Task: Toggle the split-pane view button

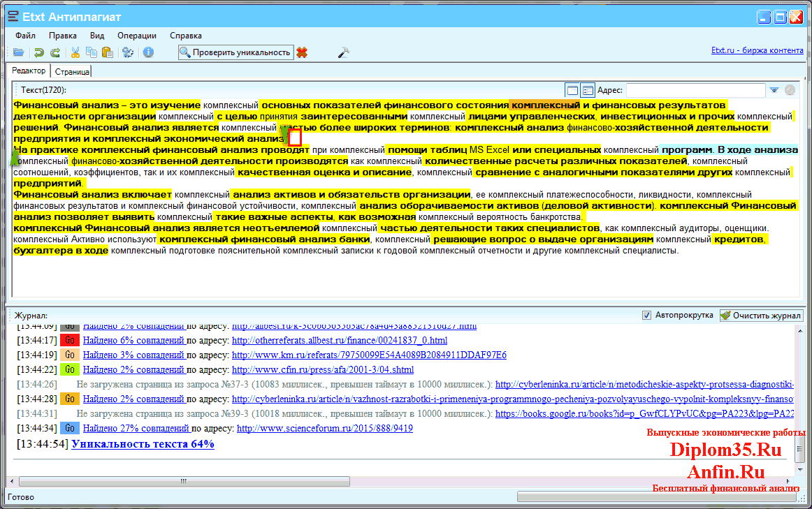Action: pos(588,90)
